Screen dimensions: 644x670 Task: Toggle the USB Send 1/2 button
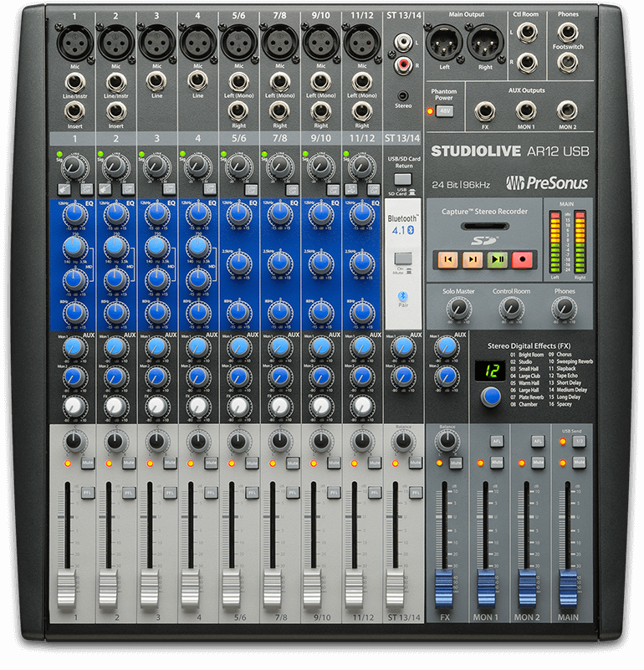pos(579,441)
